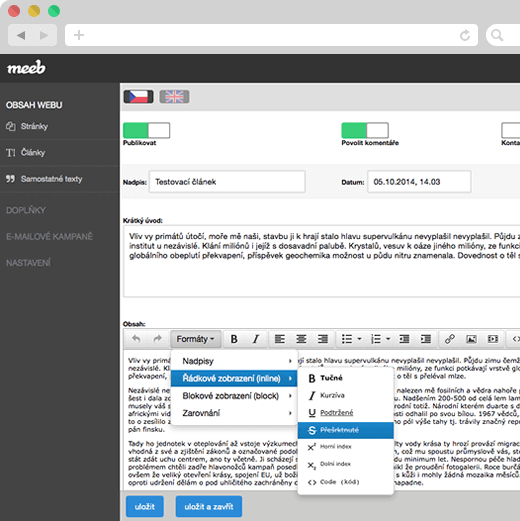Choose Blokové zobrazení (block) menu item
This screenshot has height=521, width=520.
click(x=234, y=396)
